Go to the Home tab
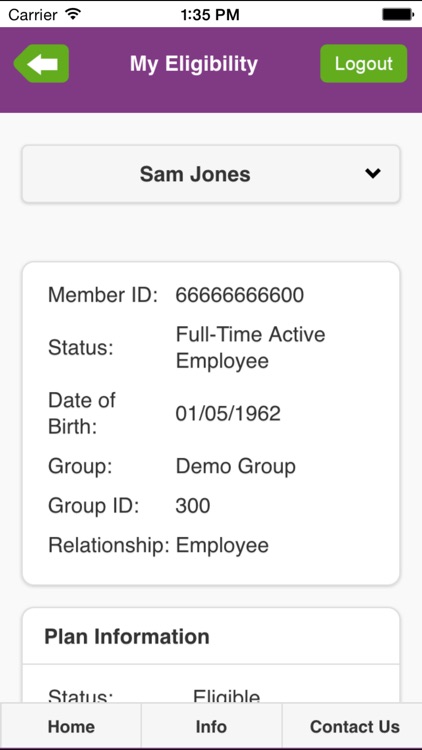 pos(71,726)
